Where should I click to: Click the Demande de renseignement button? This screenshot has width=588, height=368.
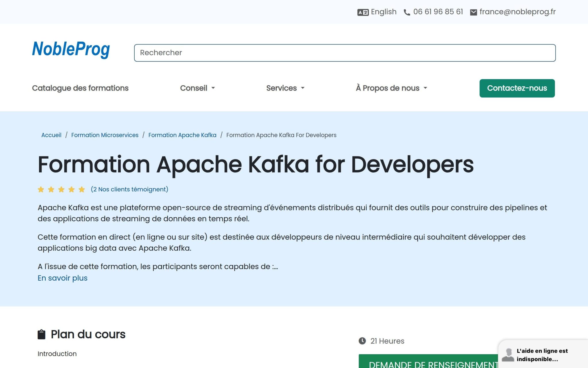click(x=429, y=361)
